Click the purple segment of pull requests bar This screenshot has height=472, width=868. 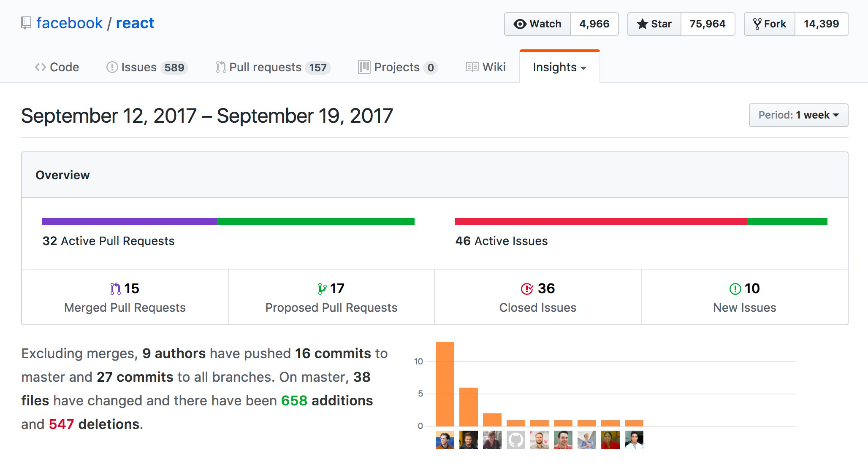pyautogui.click(x=130, y=221)
